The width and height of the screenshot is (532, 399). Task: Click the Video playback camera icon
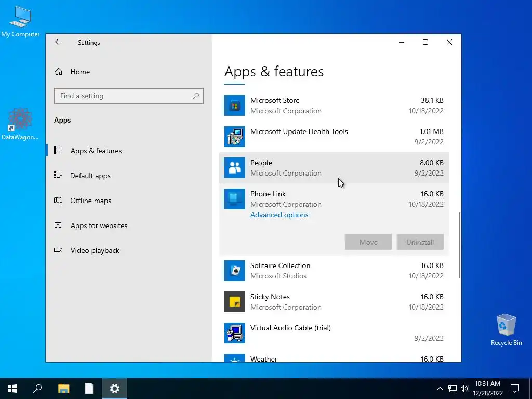pos(58,250)
